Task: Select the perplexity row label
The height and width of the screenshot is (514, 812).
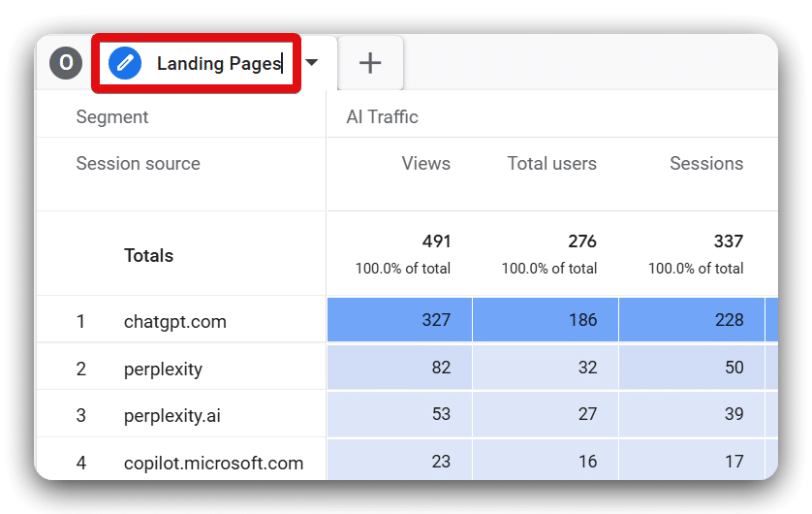Action: coord(163,369)
